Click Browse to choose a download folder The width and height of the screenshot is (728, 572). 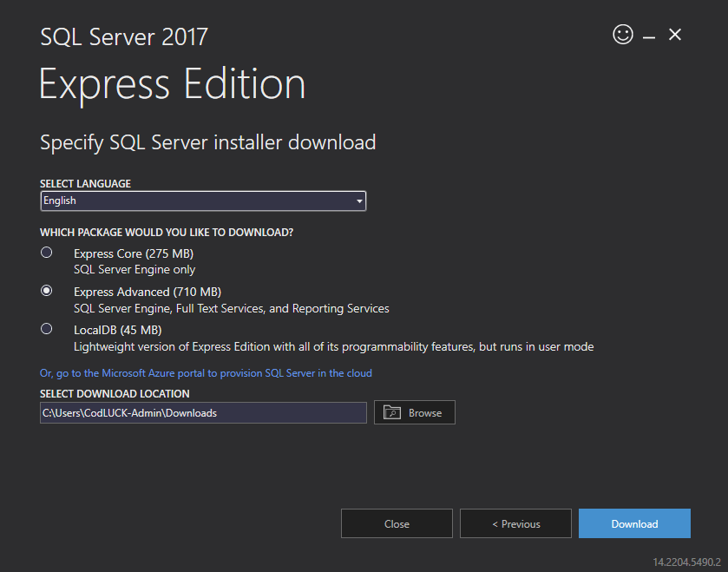coord(415,412)
